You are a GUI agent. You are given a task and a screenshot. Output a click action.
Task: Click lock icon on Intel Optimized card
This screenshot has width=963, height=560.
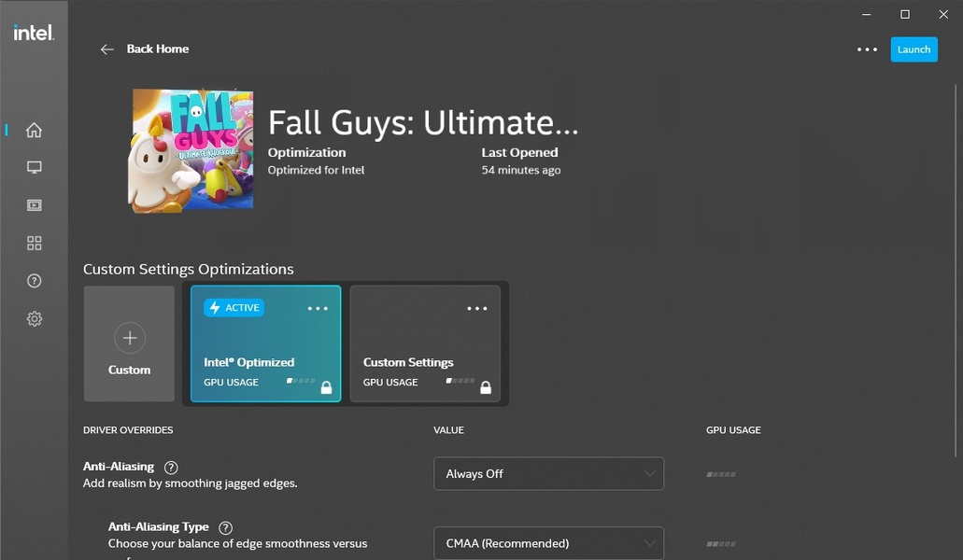point(326,387)
